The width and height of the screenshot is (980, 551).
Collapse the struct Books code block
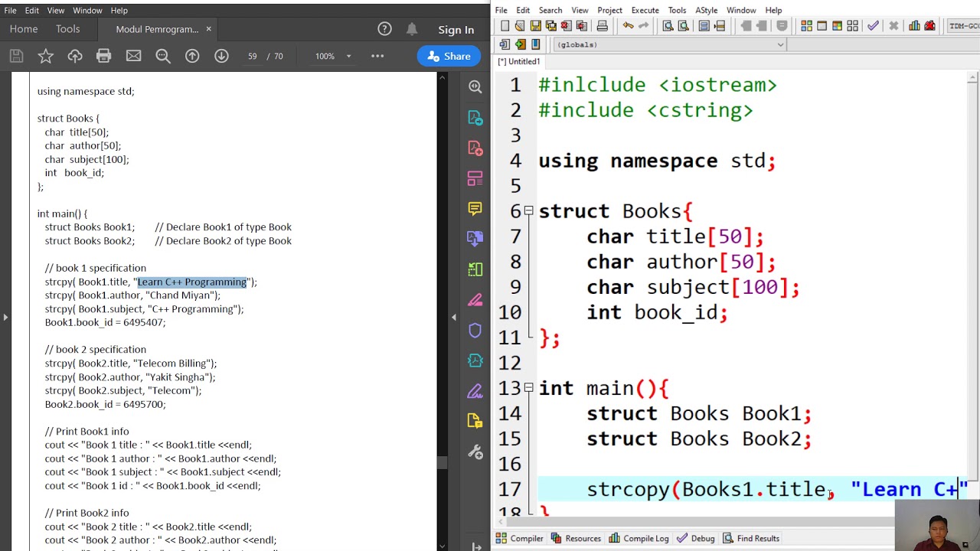pos(528,210)
